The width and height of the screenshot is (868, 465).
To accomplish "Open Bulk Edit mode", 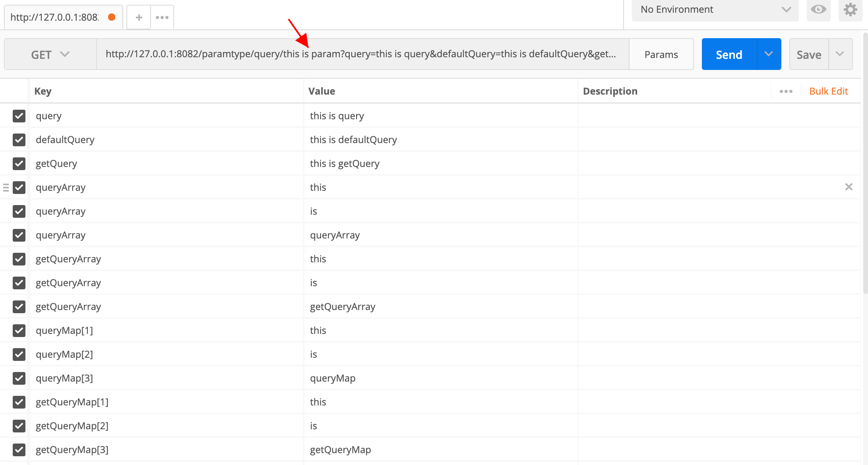I will coord(829,91).
